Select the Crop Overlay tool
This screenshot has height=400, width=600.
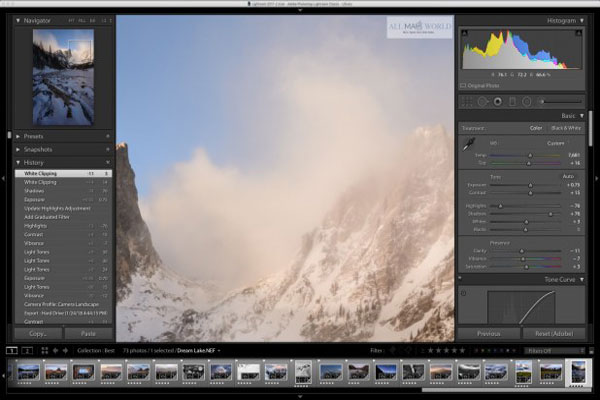coord(468,101)
